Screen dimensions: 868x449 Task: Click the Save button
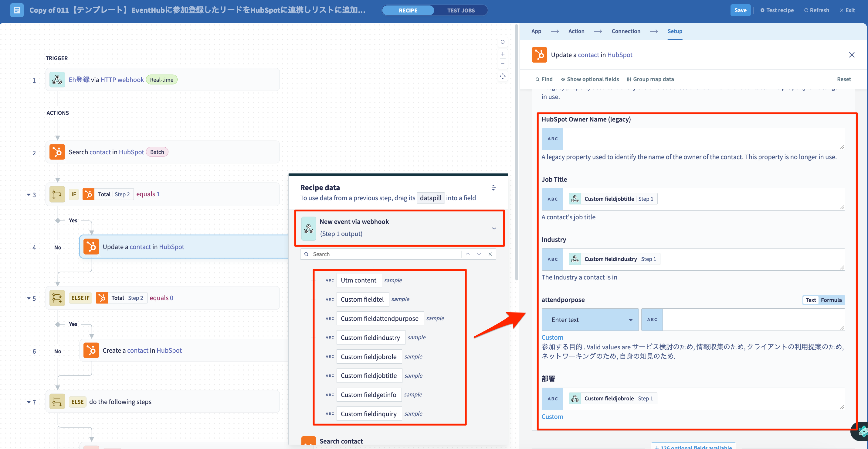click(x=740, y=10)
